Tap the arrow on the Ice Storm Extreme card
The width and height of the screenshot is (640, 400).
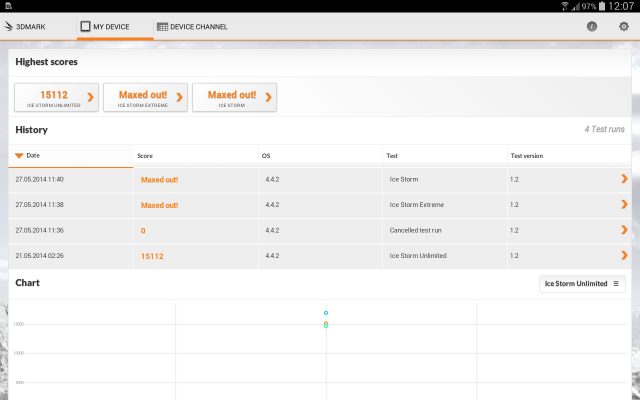(180, 97)
